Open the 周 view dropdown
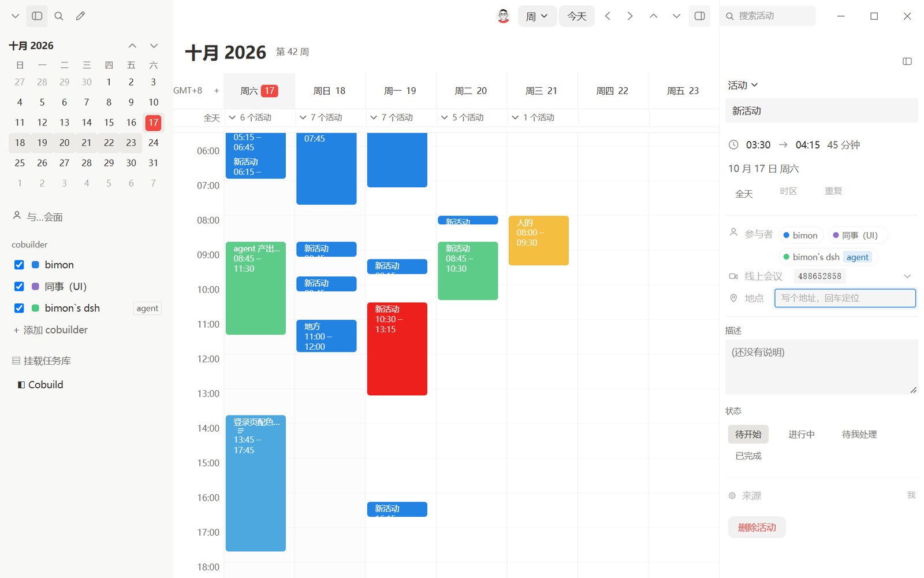 click(537, 16)
